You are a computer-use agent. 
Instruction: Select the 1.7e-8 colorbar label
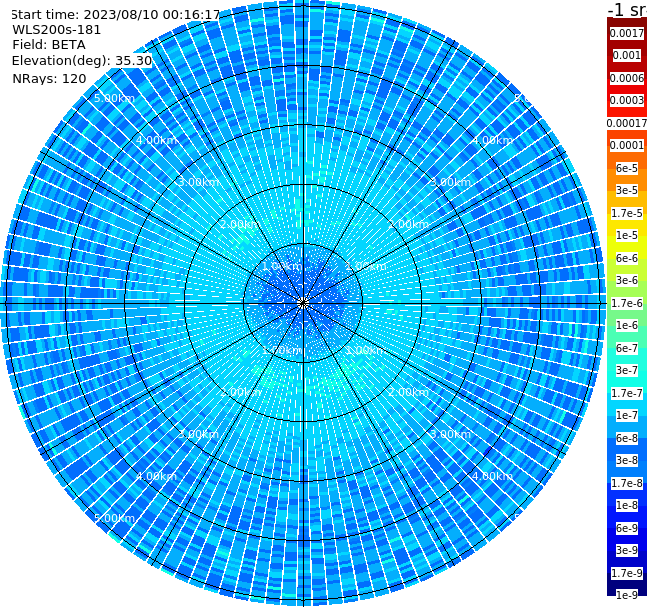point(627,483)
